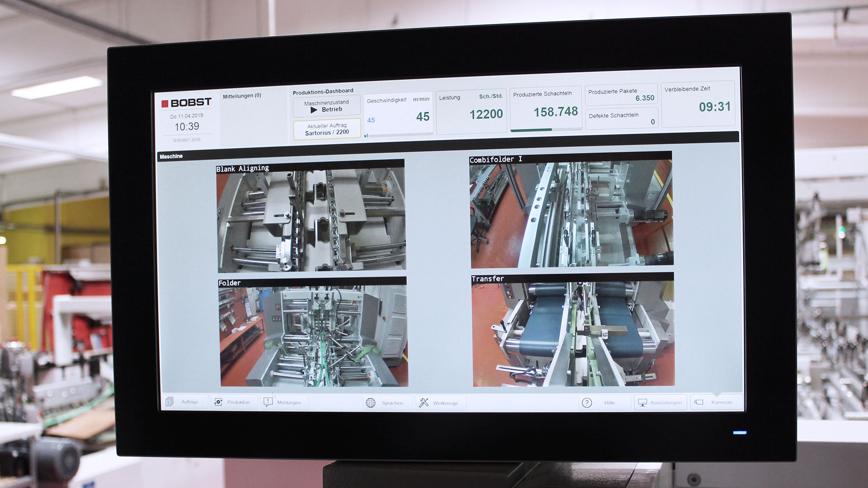
Task: Select the Sprachen globe icon
Action: point(371,403)
